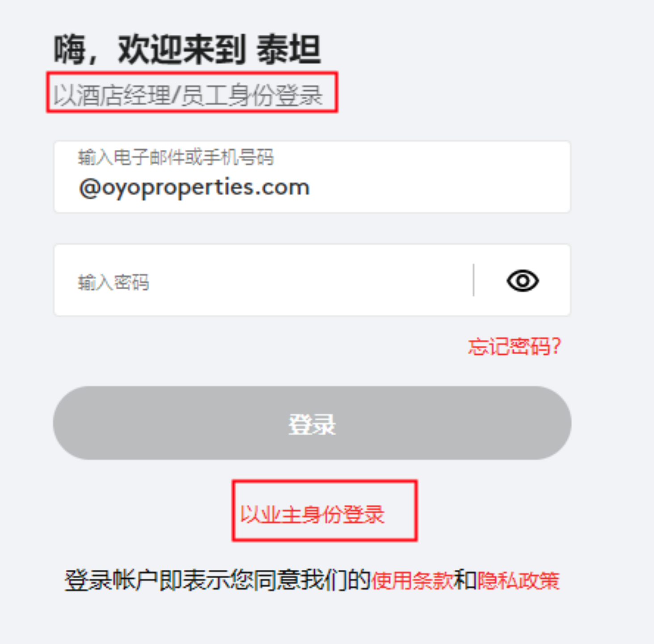Toggle password visibility with the eye icon
This screenshot has height=644, width=654.
tap(523, 281)
